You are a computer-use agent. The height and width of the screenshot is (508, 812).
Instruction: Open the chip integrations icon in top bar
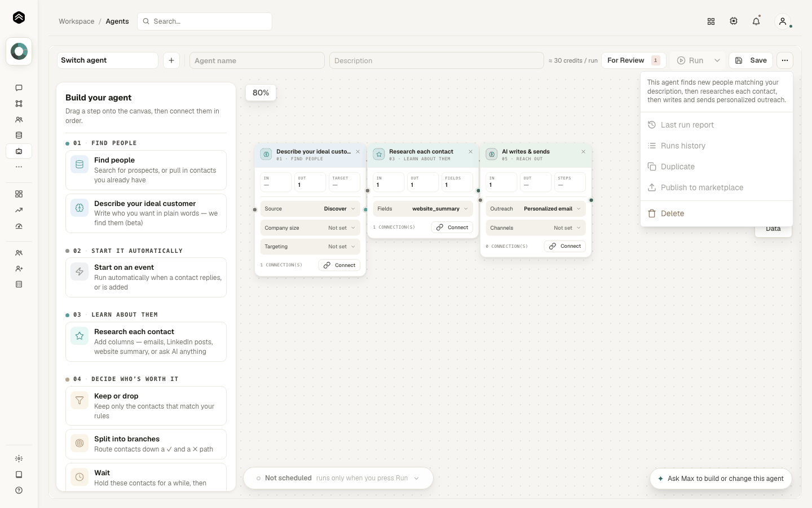click(x=734, y=21)
